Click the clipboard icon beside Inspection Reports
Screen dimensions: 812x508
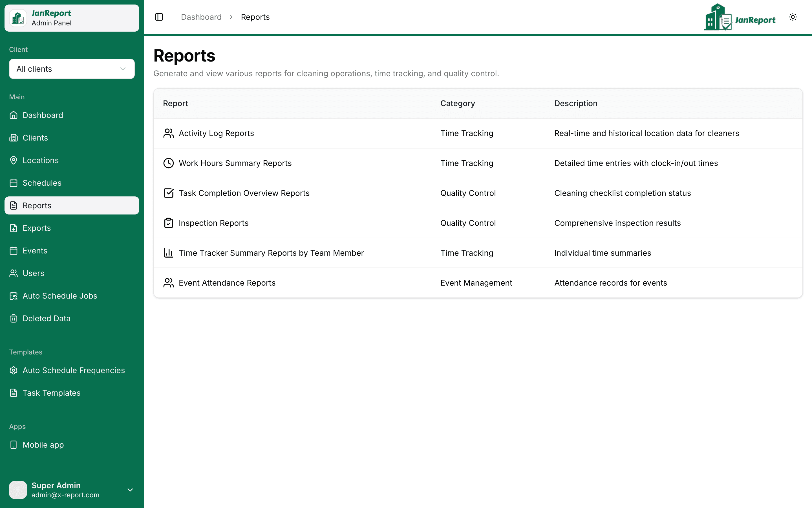(x=168, y=223)
